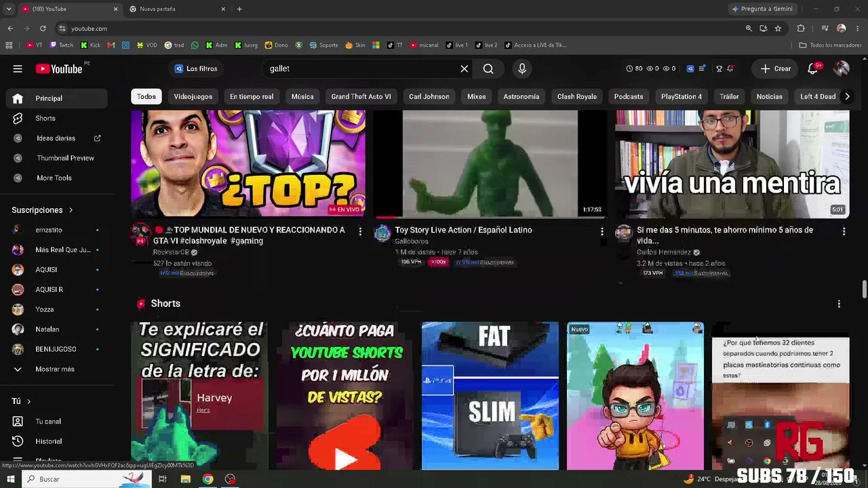Filter by Astronomía chip
The height and width of the screenshot is (488, 868).
tap(521, 96)
